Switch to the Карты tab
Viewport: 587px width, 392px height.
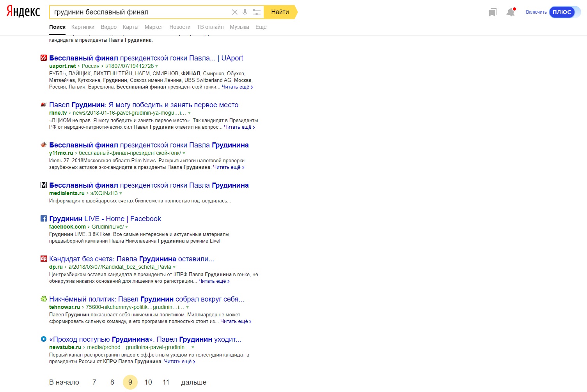(x=131, y=27)
